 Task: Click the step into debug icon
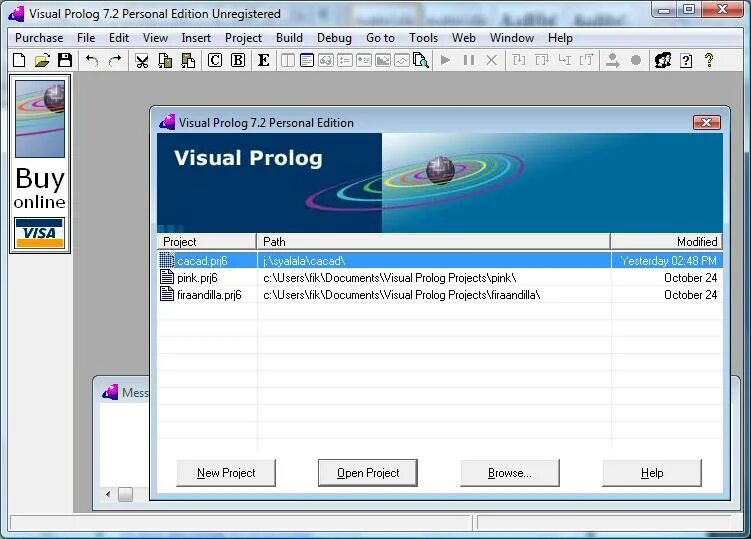click(519, 60)
